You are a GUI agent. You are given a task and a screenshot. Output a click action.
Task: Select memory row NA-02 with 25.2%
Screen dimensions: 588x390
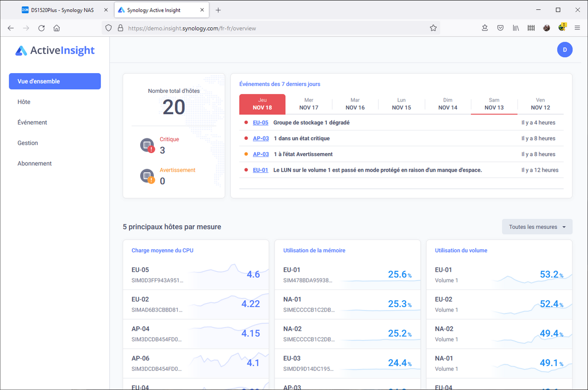[347, 334]
